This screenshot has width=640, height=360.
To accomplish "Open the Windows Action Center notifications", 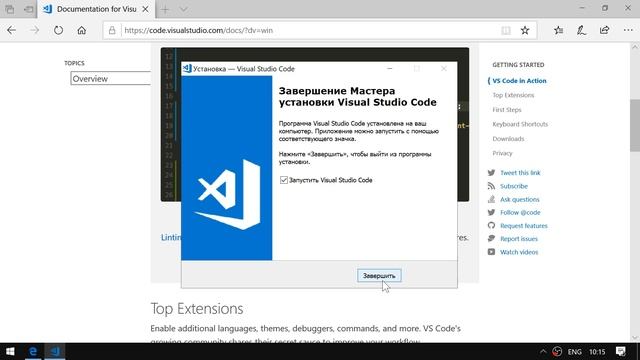I will 621,351.
